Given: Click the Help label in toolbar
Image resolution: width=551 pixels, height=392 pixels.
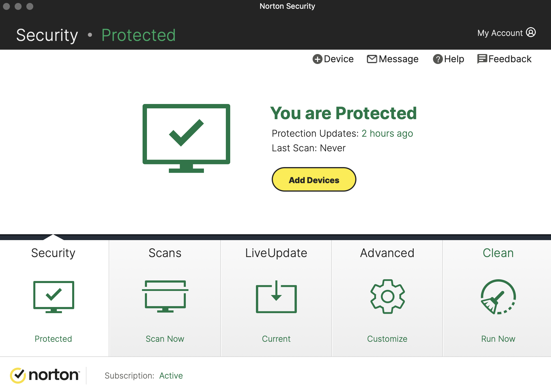Looking at the screenshot, I should 454,59.
